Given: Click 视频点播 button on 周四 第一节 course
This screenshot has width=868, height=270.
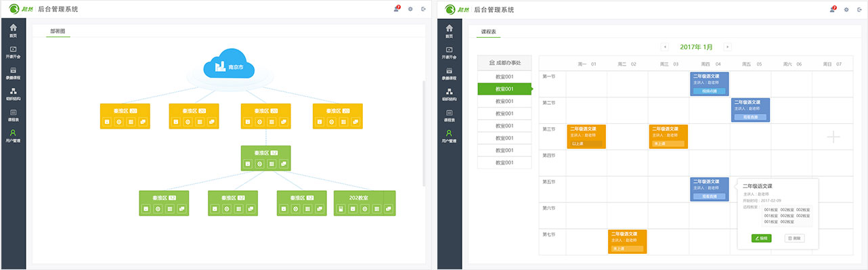Looking at the screenshot, I should tap(709, 91).
